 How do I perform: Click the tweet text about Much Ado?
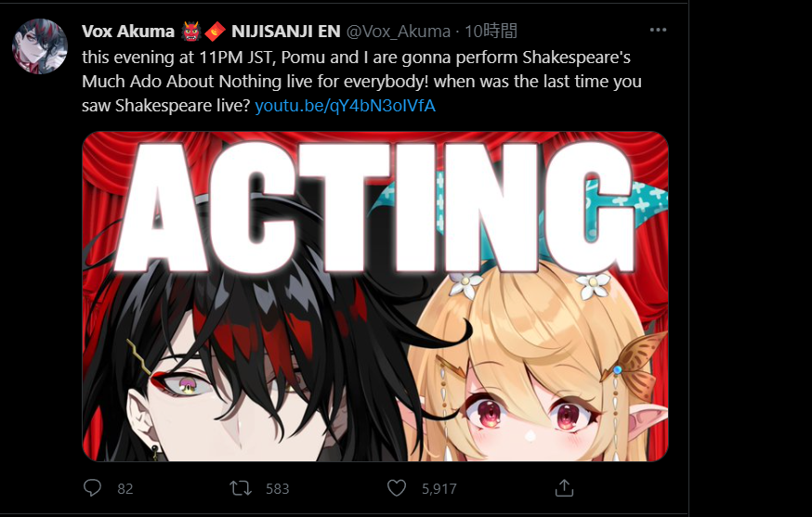click(361, 82)
